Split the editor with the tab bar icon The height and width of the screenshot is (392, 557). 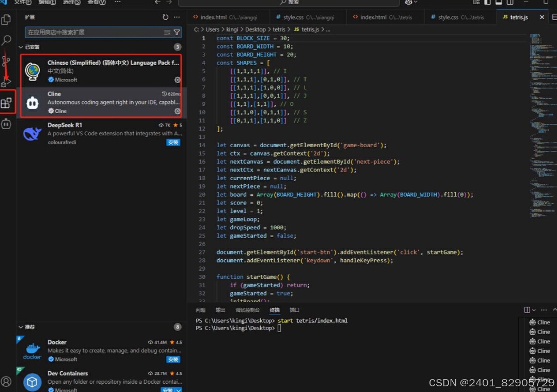554,17
